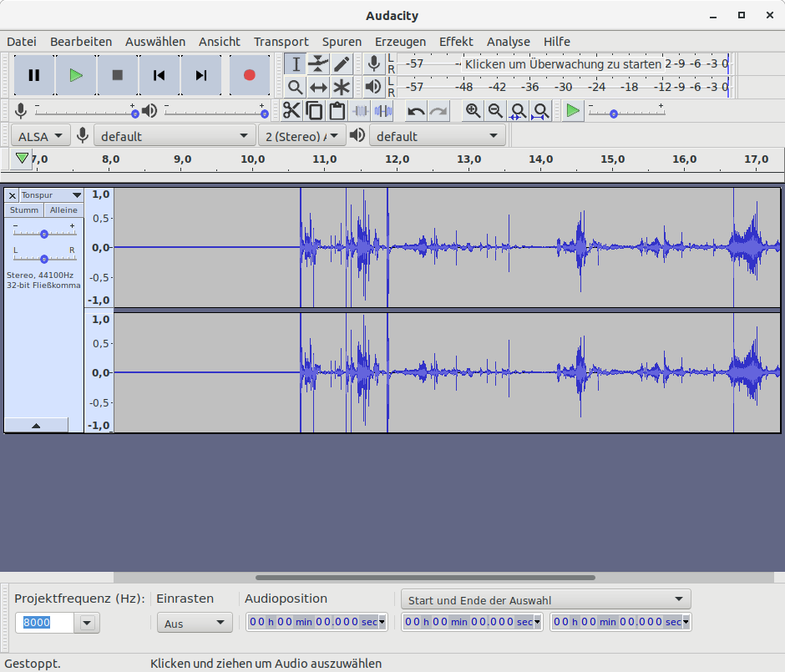Viewport: 785px width, 672px height.
Task: Paste with the clipboard icon
Action: coord(337,110)
